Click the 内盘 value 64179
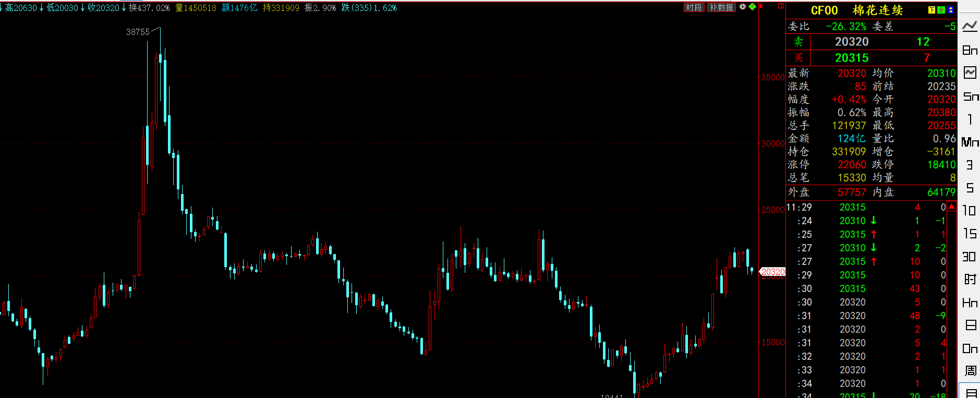Screen dimensions: 980x398 941,192
